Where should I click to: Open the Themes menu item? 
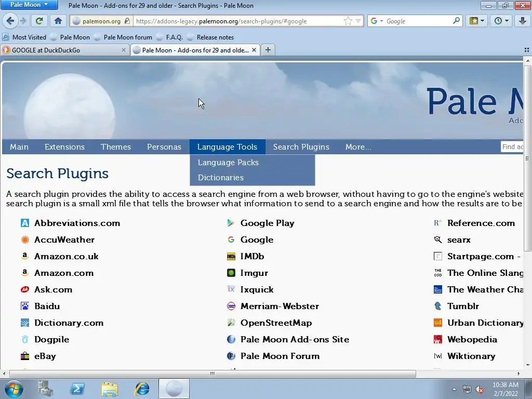[116, 147]
